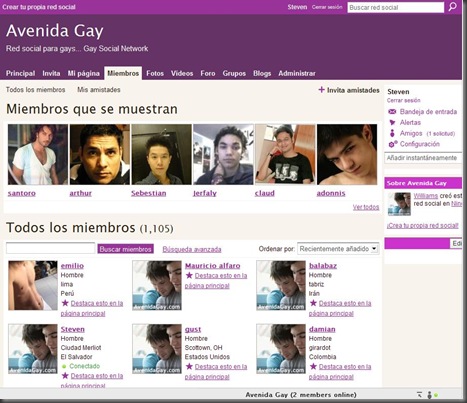Click the inbox envelope icon
Image resolution: width=467 pixels, height=403 pixels.
coord(392,112)
